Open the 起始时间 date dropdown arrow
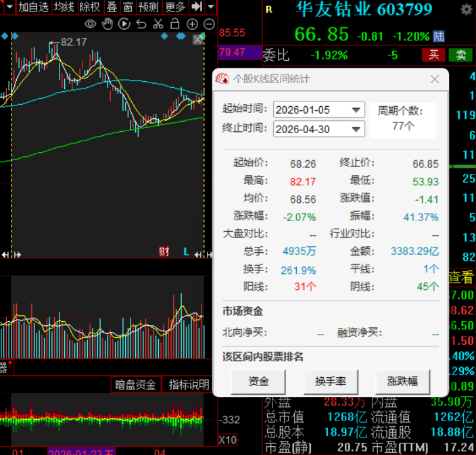Image resolution: width=476 pixels, height=455 pixels. (x=356, y=110)
